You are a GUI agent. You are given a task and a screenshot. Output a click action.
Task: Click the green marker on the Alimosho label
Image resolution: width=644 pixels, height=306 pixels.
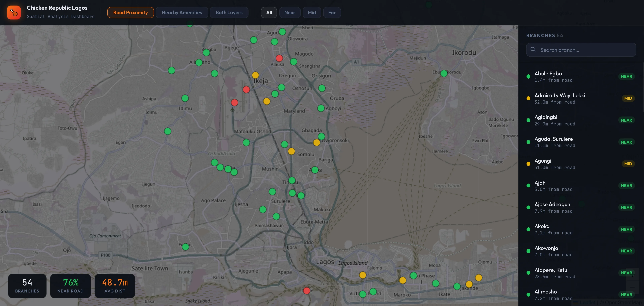tap(199, 63)
